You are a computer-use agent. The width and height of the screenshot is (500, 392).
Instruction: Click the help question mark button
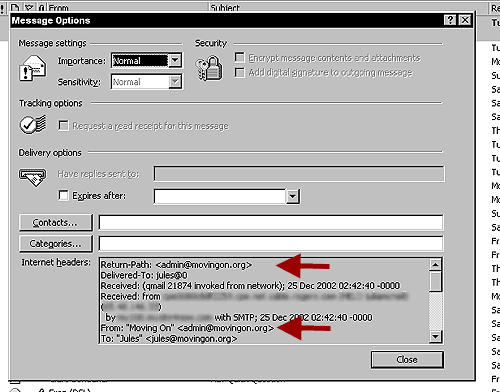(450, 20)
